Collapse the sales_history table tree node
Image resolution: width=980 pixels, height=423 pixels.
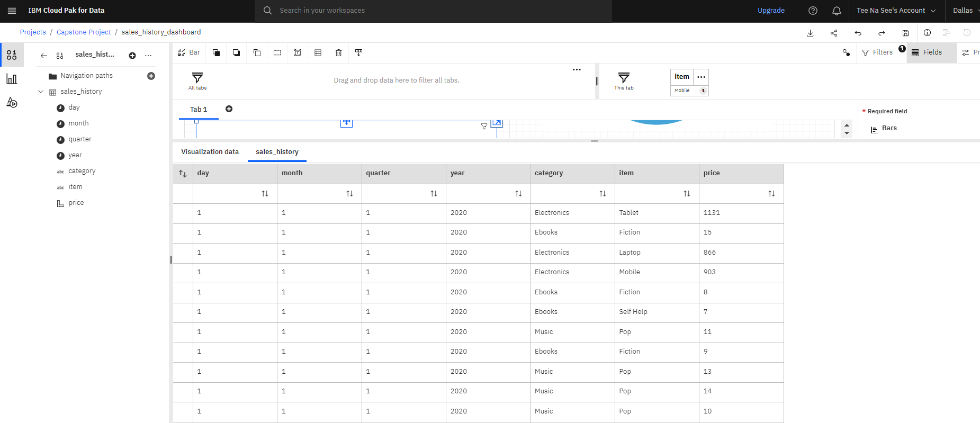(x=41, y=92)
